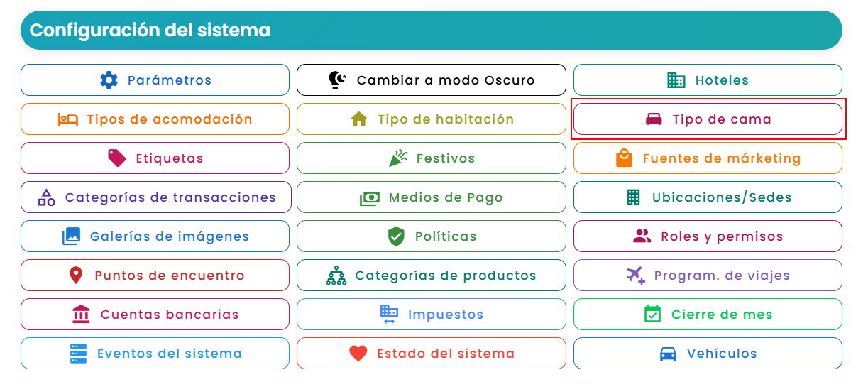
Task: Toggle Cambiar a modo Oscuro
Action: 432,80
